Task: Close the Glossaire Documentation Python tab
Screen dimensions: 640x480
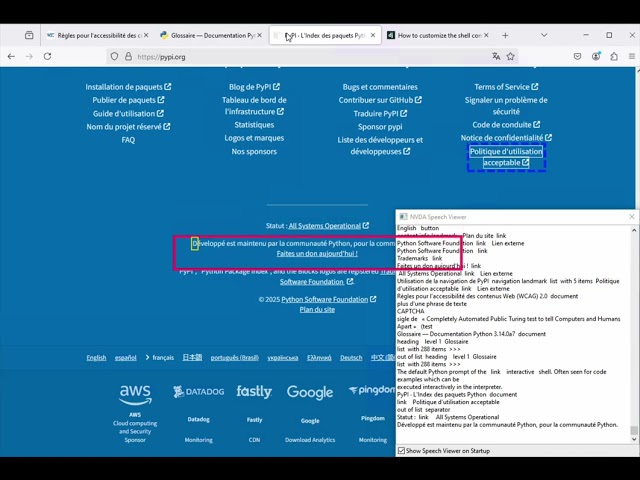Action: (x=259, y=36)
